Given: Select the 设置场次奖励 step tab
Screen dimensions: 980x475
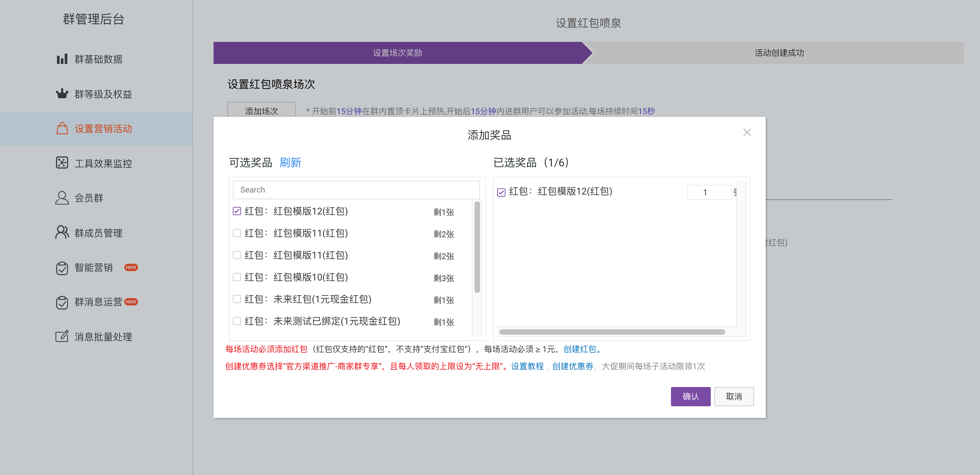Looking at the screenshot, I should tap(398, 53).
